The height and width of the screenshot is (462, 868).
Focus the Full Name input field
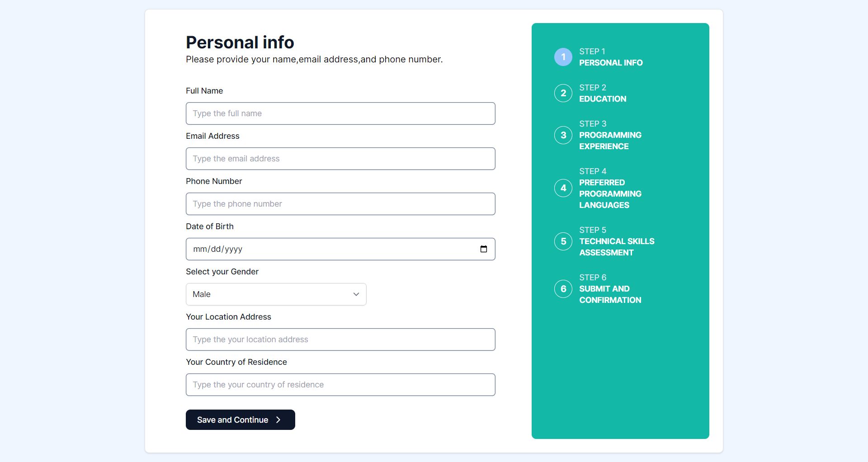(340, 113)
